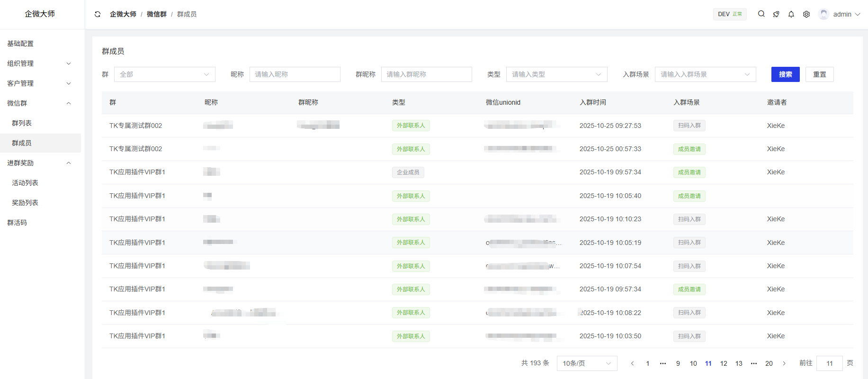This screenshot has height=379, width=868.
Task: Open the 群 group filter dropdown
Action: 164,74
